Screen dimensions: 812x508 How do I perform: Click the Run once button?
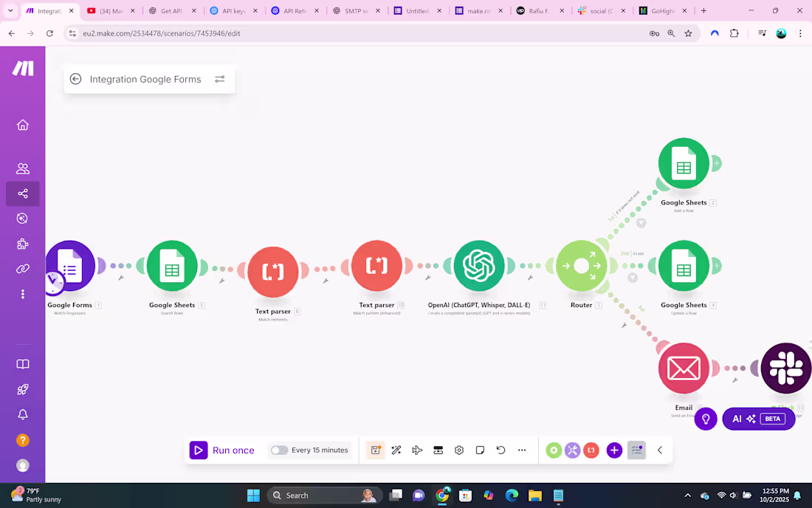(x=221, y=450)
